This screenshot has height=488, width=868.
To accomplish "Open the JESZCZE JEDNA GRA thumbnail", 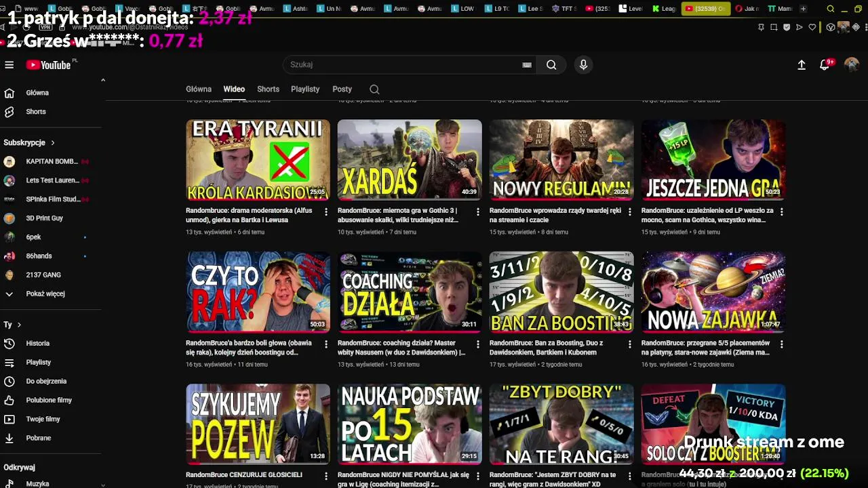I will 713,160.
